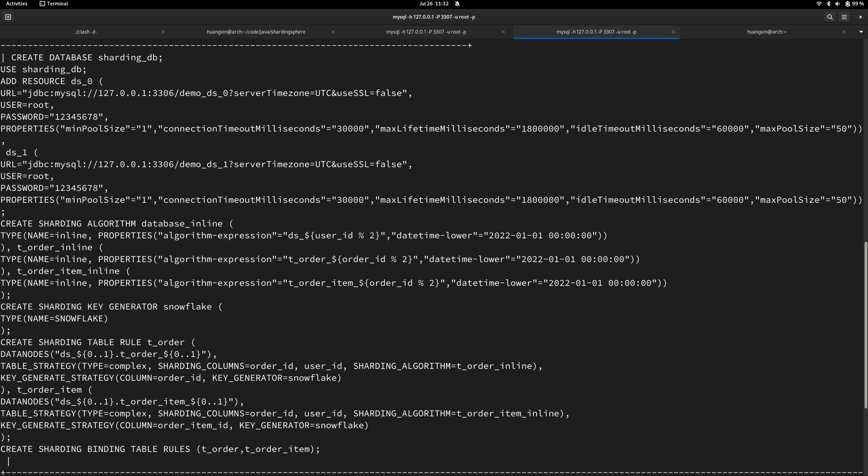Close the './clash -d .' tab

click(163, 32)
